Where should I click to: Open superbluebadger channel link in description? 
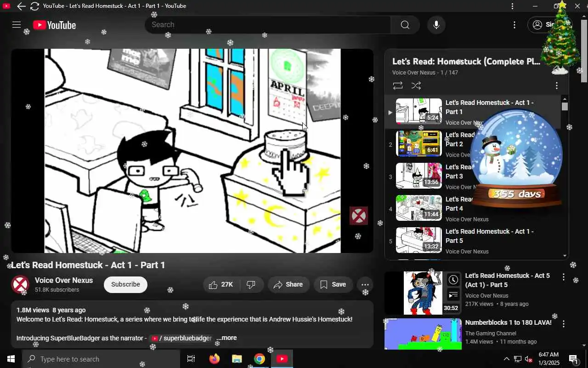point(182,338)
